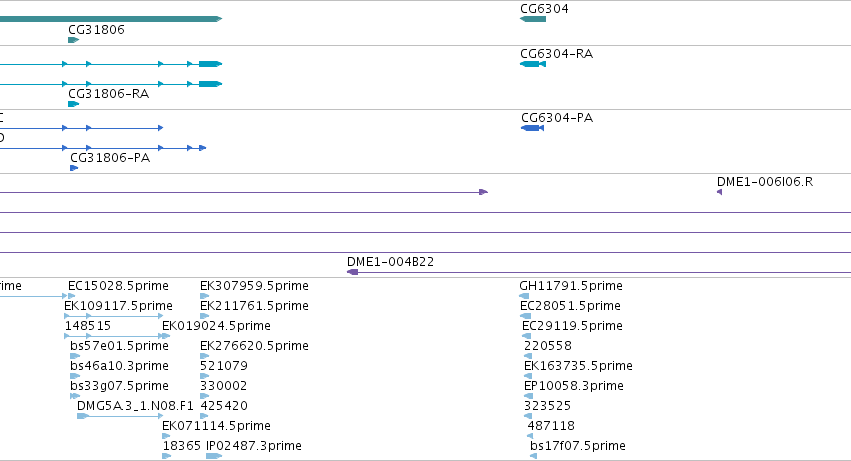
Task: Click the CG31806-PA coding glyph
Action: tap(74, 168)
